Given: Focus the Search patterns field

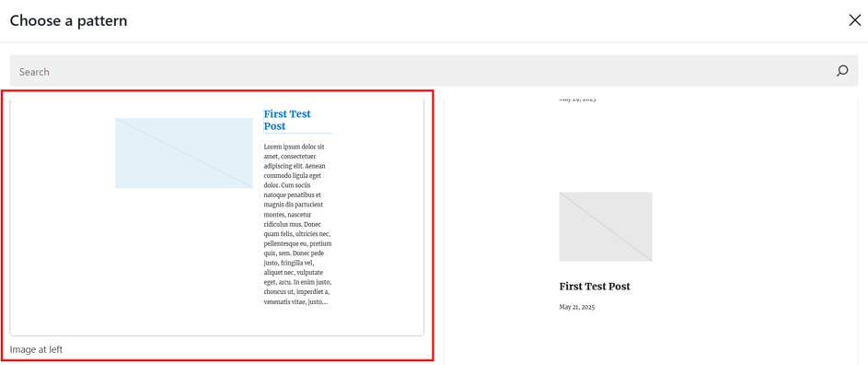Looking at the screenshot, I should click(434, 71).
